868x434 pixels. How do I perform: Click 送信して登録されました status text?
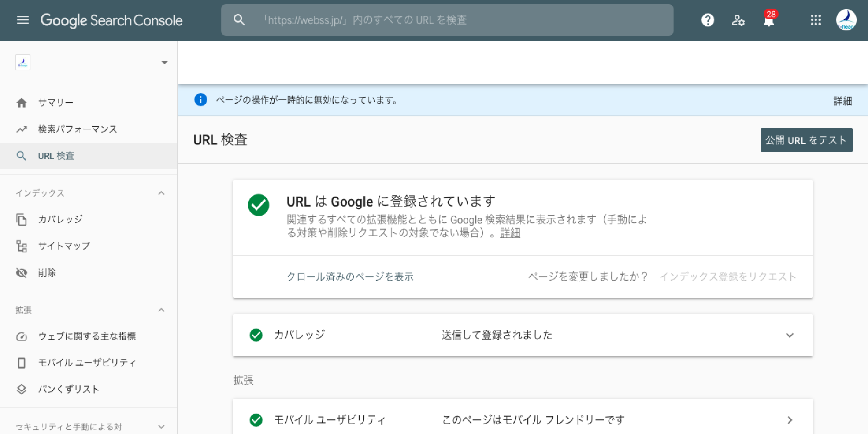497,335
